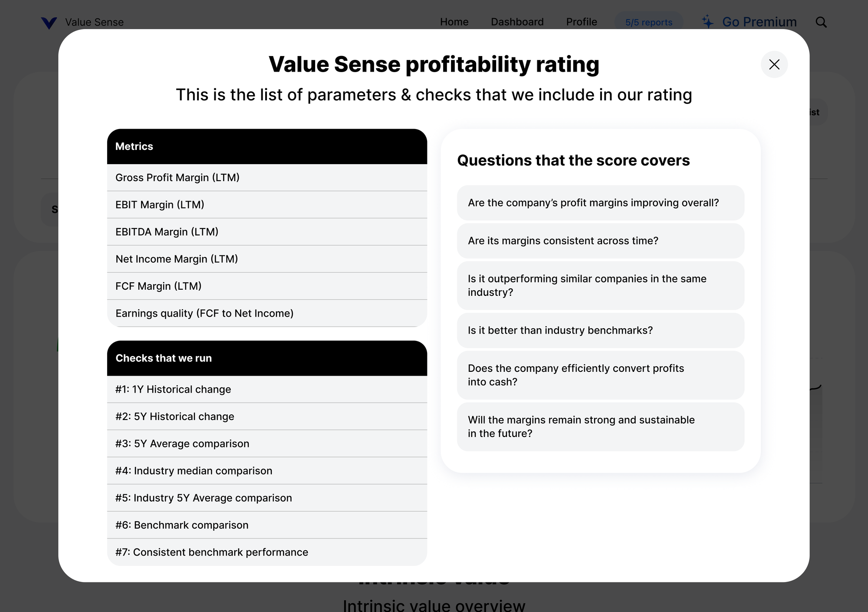This screenshot has width=868, height=612.
Task: Switch to the Profile page
Action: [581, 22]
